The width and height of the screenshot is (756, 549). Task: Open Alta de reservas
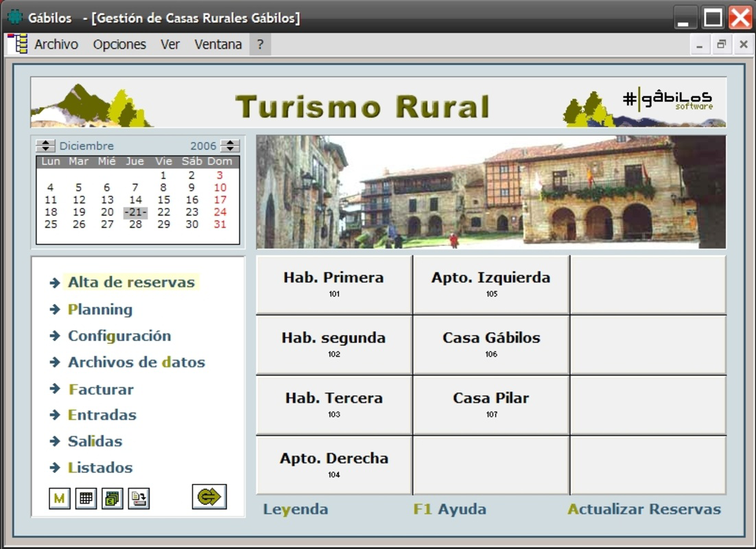click(131, 282)
